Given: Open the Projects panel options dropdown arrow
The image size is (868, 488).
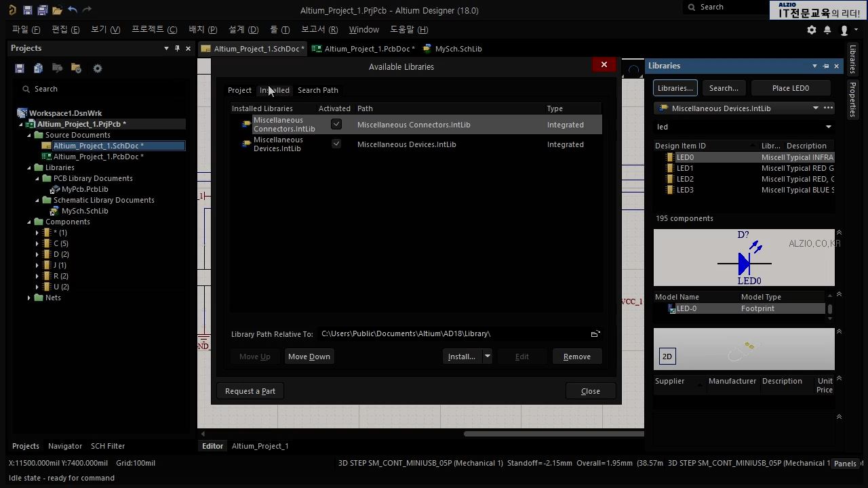Looking at the screenshot, I should (x=166, y=48).
